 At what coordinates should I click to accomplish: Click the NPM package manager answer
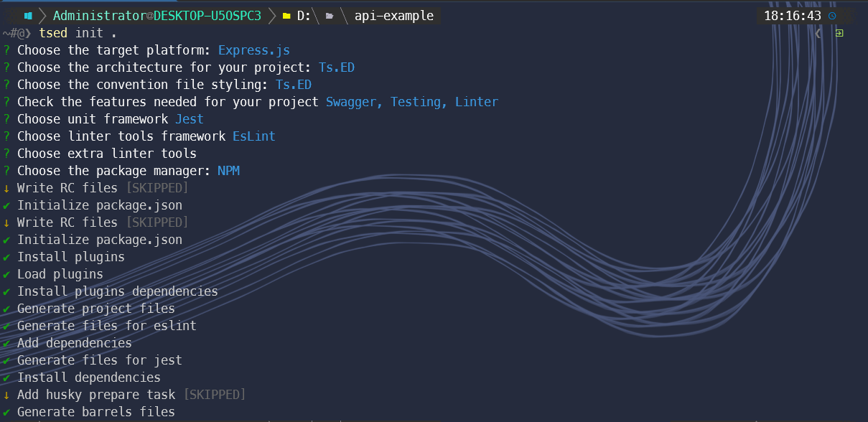228,171
